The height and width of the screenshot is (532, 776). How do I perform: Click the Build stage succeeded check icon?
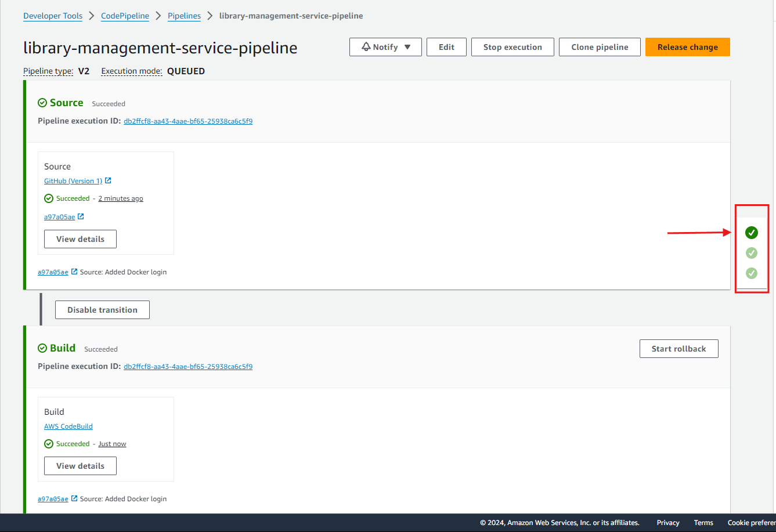pos(42,348)
